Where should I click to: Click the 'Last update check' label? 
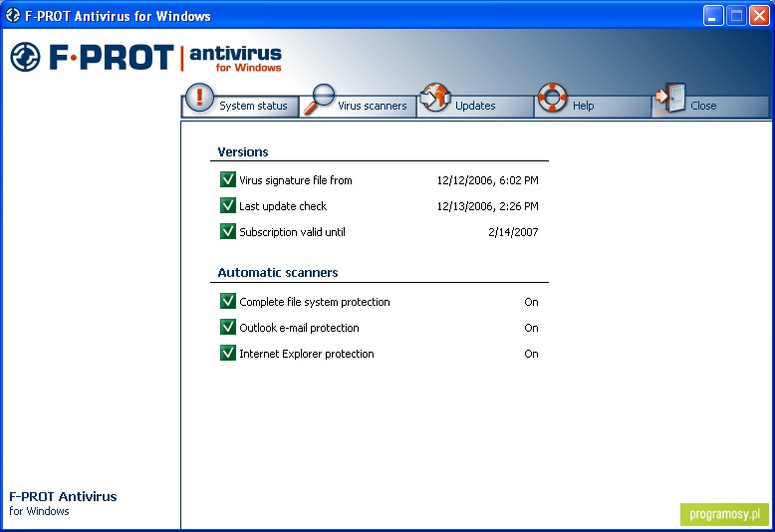[283, 206]
